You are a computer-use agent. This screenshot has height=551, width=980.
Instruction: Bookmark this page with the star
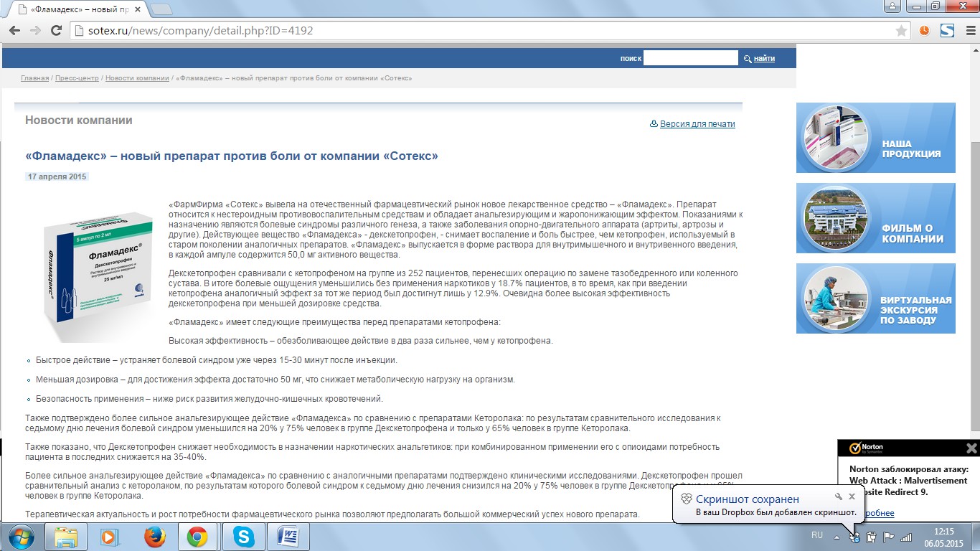[x=901, y=31]
